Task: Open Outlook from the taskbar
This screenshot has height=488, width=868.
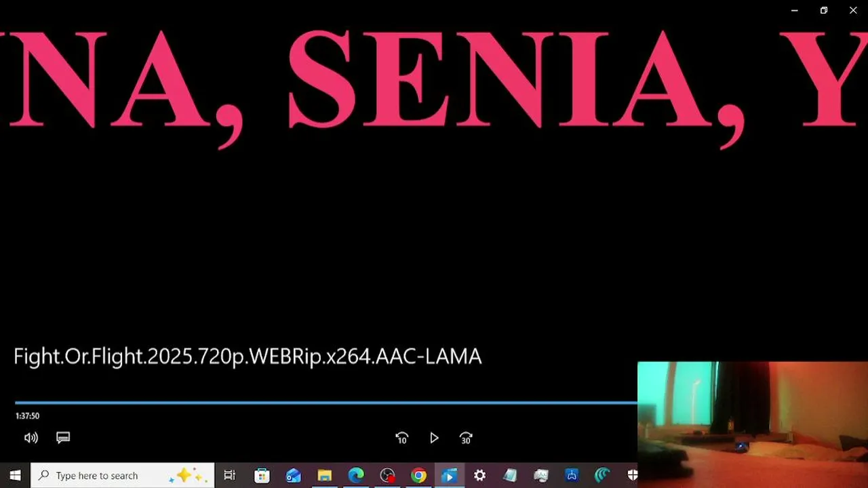Action: (293, 476)
